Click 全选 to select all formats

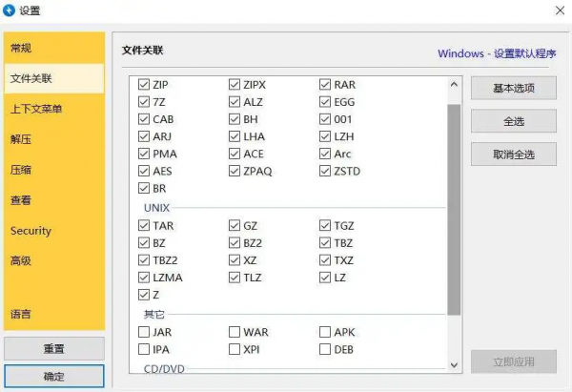pyautogui.click(x=514, y=121)
